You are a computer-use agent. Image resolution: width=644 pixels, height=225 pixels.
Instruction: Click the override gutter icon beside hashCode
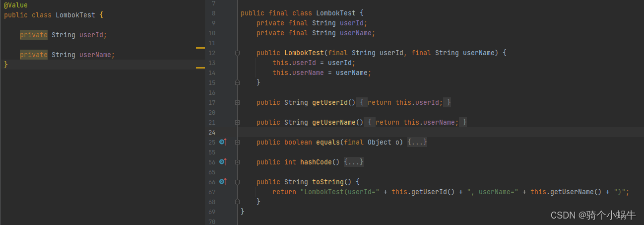pos(223,162)
